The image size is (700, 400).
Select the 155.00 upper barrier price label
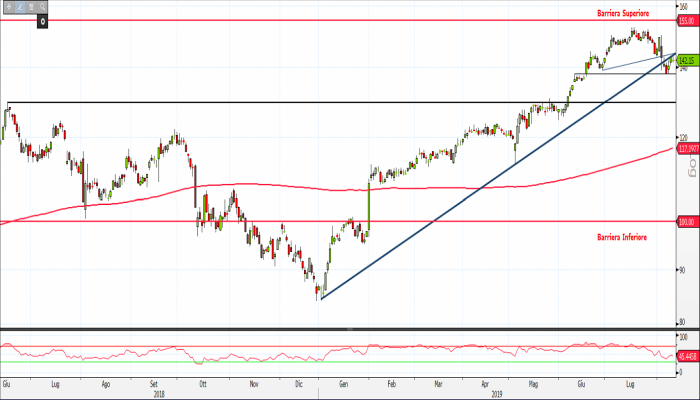pos(687,20)
